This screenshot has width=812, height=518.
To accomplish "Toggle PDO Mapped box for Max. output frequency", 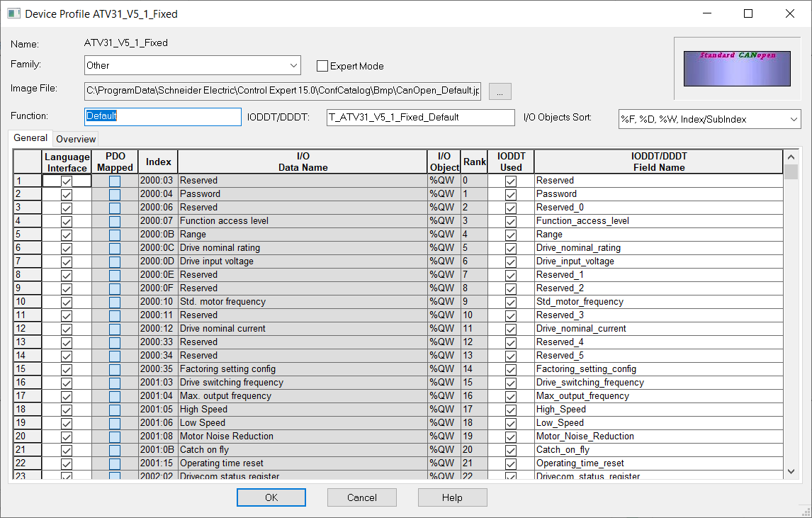I will click(x=115, y=396).
